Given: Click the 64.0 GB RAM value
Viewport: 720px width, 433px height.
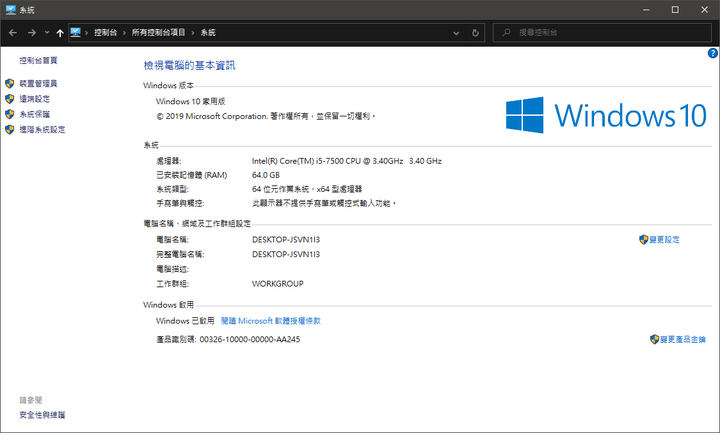Looking at the screenshot, I should coord(266,175).
